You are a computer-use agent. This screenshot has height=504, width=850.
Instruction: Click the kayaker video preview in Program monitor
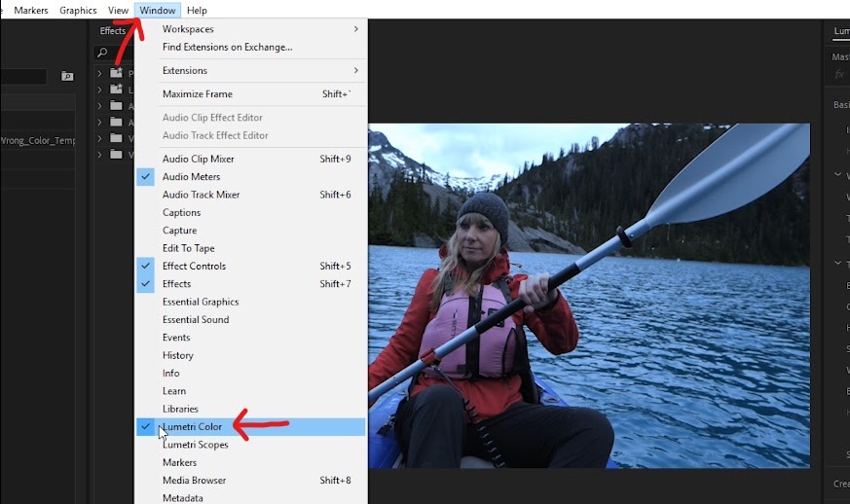[589, 296]
